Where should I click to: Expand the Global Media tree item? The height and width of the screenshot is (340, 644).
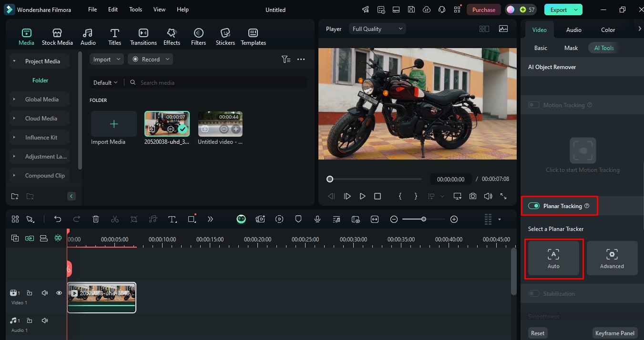tap(15, 100)
